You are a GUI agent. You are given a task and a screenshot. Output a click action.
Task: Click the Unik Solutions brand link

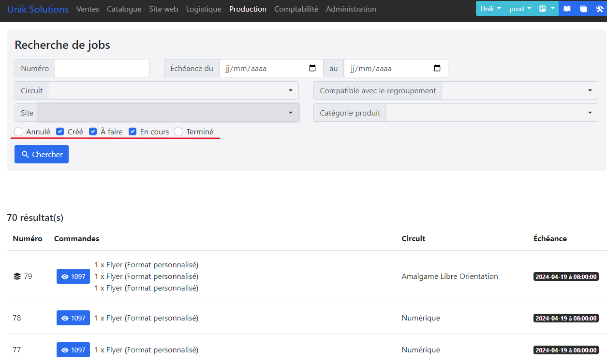(38, 9)
